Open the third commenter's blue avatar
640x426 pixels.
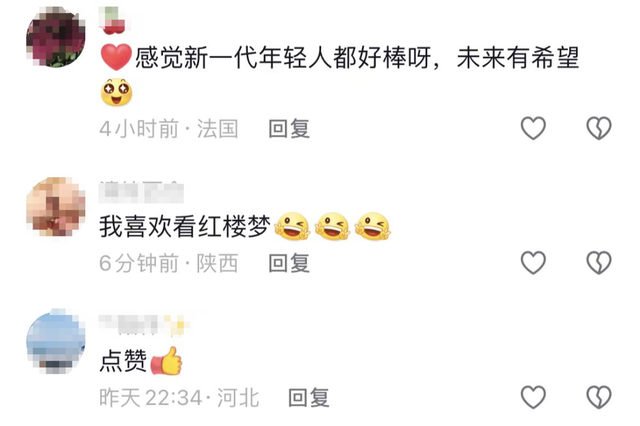click(56, 341)
